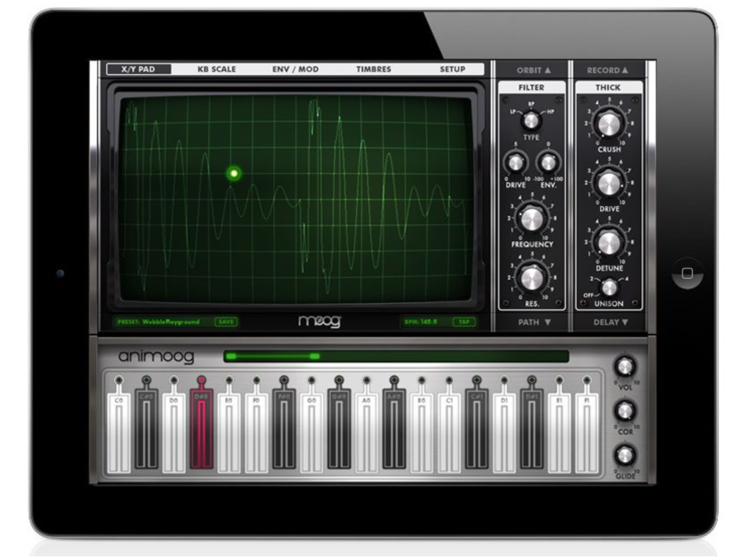Screen dimensions: 748x560
Task: Play the A#0 black key
Action: (x=394, y=429)
